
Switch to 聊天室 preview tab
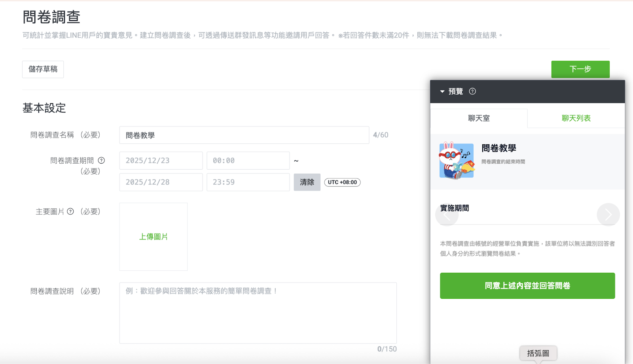tap(479, 118)
